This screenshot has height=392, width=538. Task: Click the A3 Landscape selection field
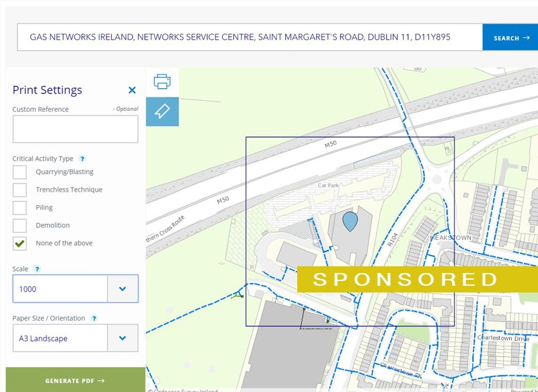coord(75,338)
